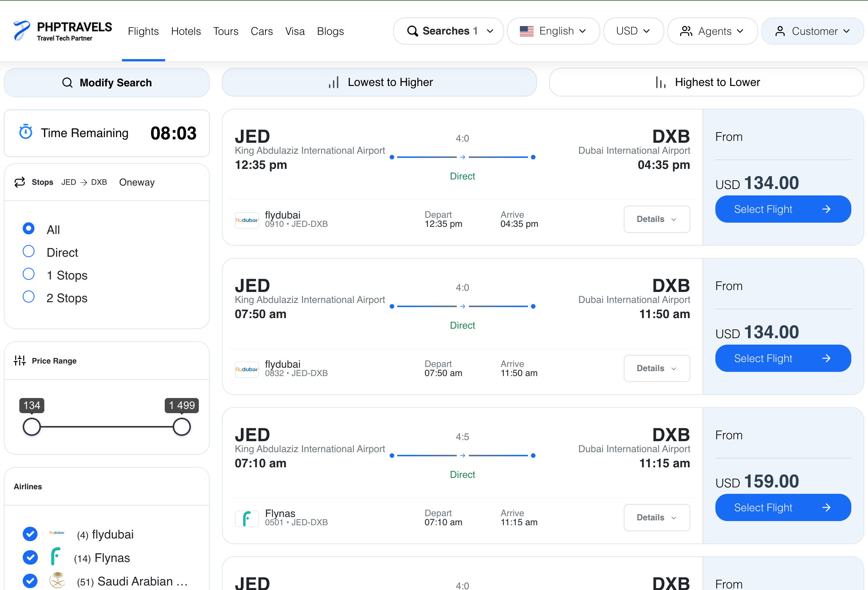Click the PHPTRAVELS logo
Screen dimensions: 868x590
[x=62, y=31]
